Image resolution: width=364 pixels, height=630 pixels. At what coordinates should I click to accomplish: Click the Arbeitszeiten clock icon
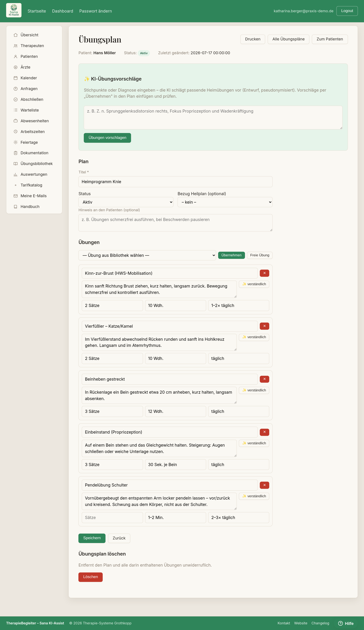pyautogui.click(x=15, y=132)
